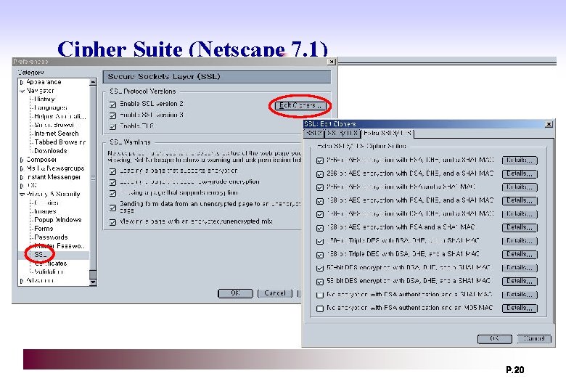Expand the Appearance category
Screen dimensions: 566x392
22,82
